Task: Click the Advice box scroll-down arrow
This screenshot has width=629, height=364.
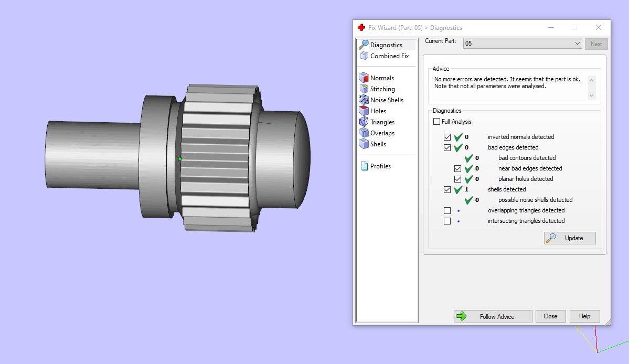Action: coord(591,95)
